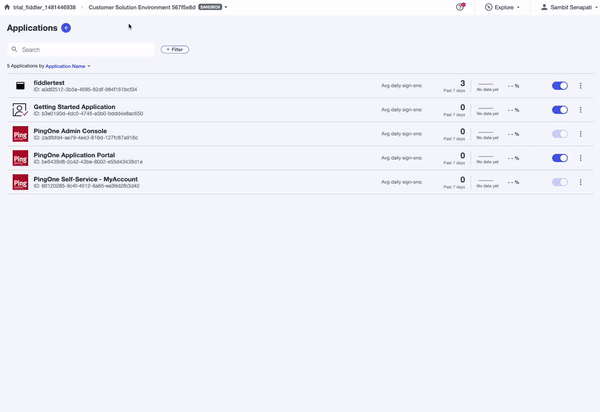
Task: Expand the environment selector arrow
Action: click(226, 7)
